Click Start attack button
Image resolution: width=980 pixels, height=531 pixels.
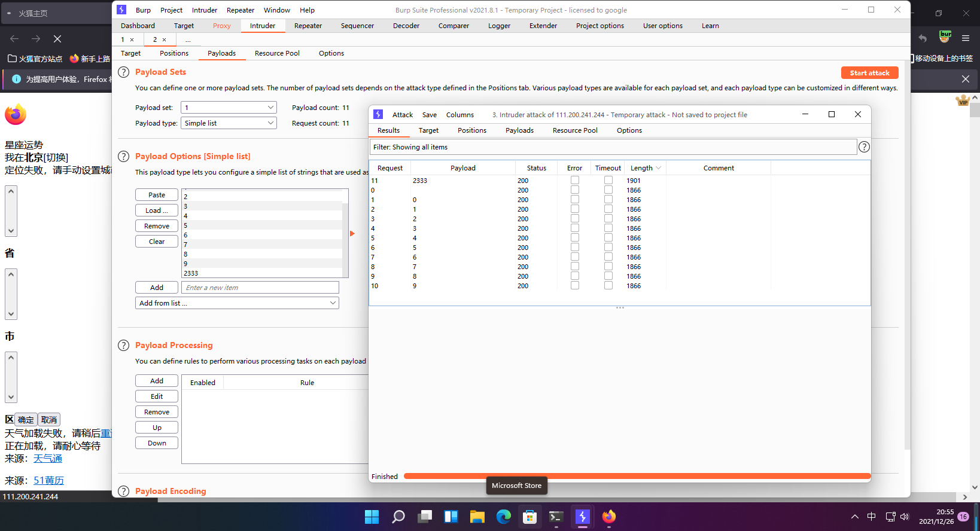point(870,73)
